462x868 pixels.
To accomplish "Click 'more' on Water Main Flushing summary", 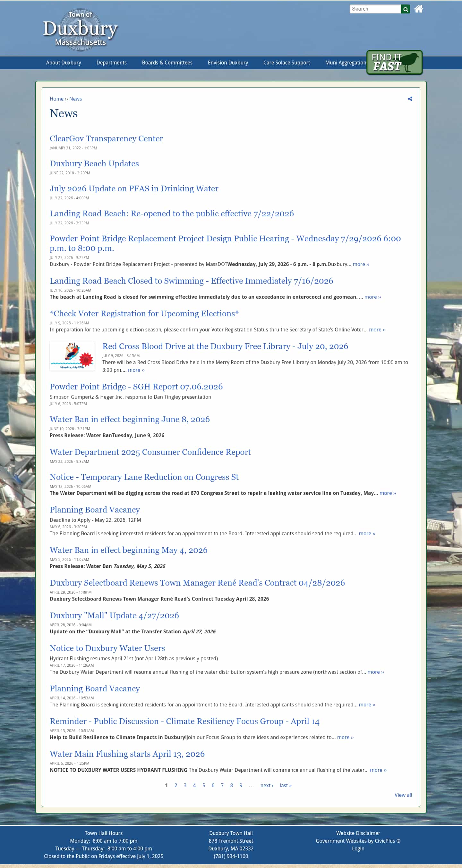I will point(378,770).
